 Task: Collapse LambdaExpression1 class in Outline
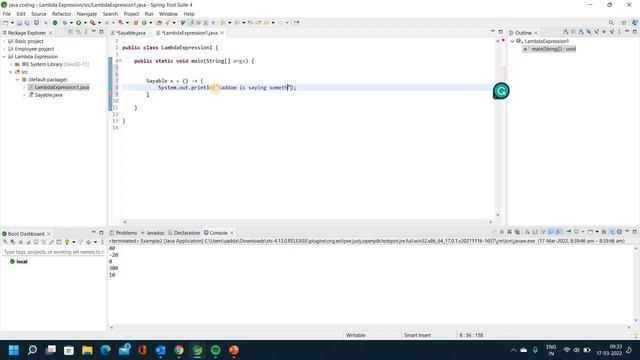512,41
